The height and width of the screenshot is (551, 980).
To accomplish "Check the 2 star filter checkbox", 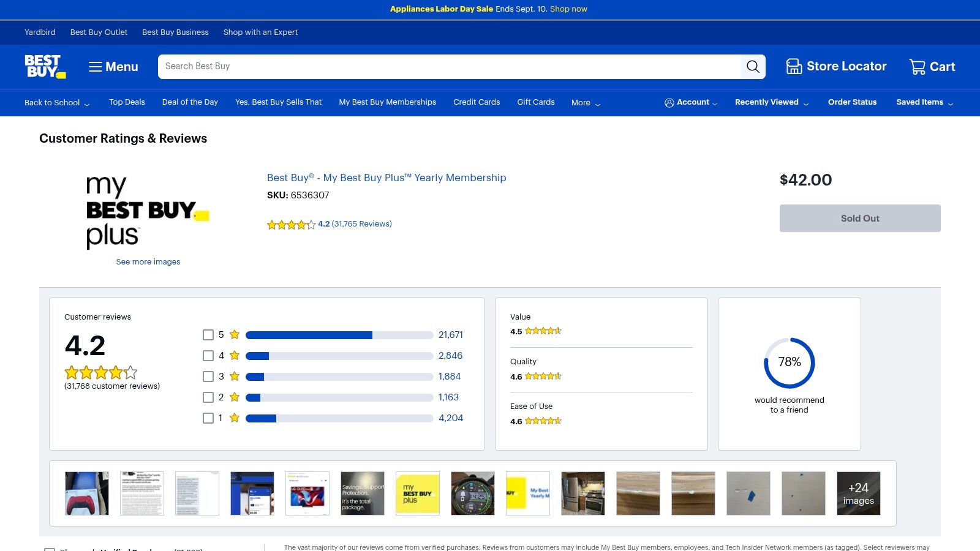I will pyautogui.click(x=208, y=397).
